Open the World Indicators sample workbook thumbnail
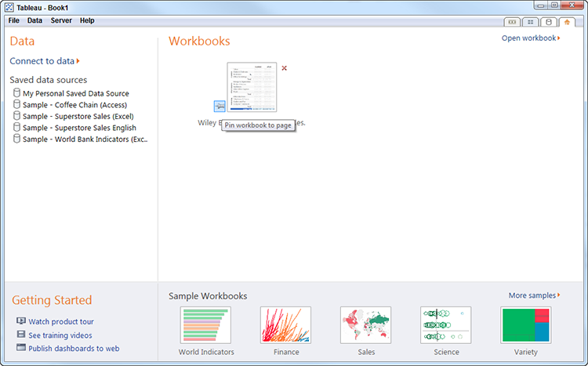 [205, 325]
